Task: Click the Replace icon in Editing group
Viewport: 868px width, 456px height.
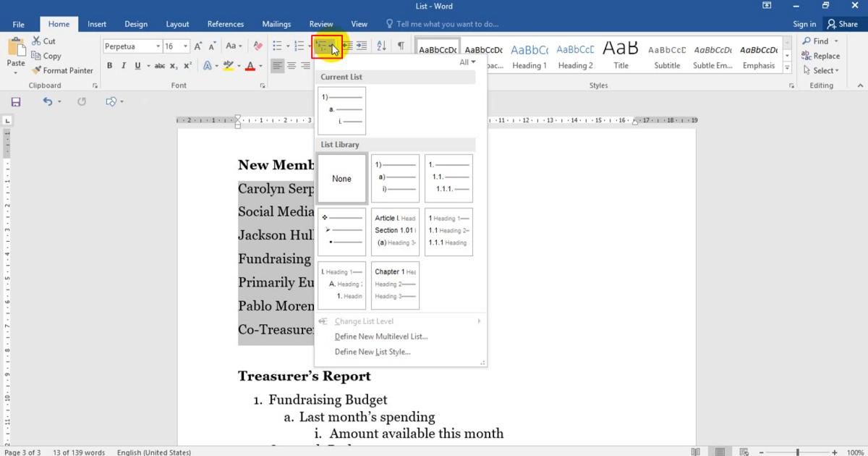Action: 807,56
